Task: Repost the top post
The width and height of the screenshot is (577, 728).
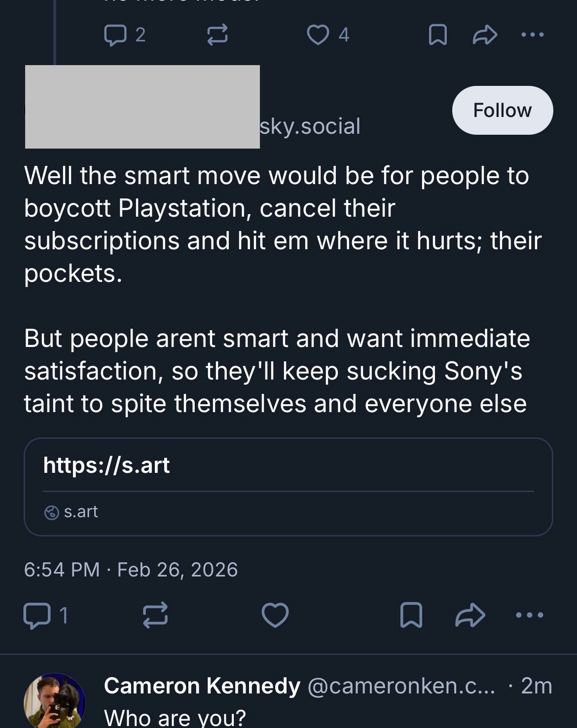Action: click(x=217, y=35)
